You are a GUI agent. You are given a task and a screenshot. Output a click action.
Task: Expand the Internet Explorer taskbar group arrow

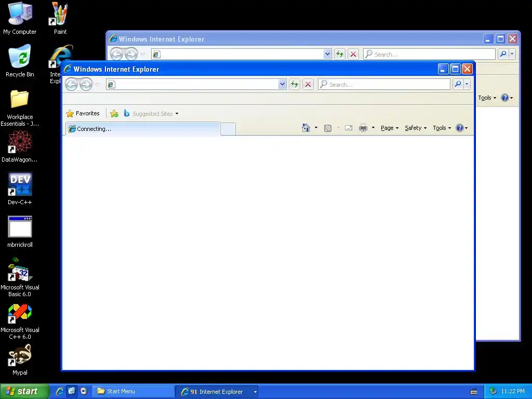tap(255, 392)
